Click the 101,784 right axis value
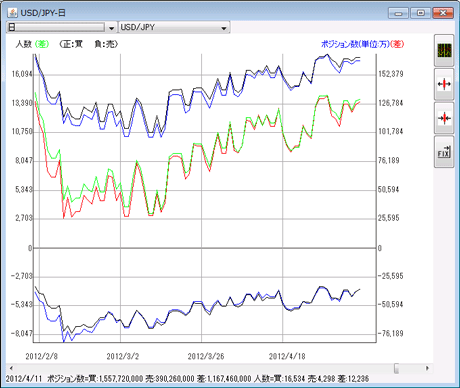 (391, 131)
